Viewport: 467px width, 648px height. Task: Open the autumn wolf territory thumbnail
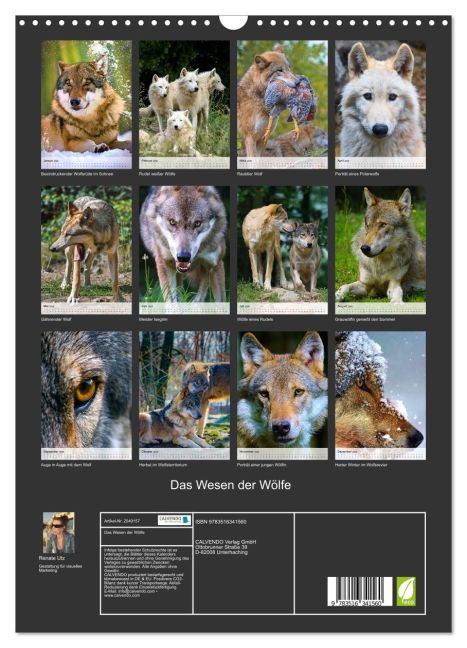(x=184, y=395)
